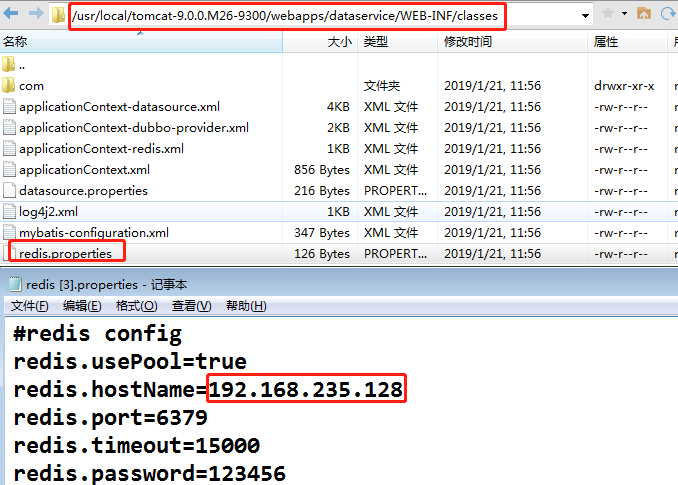Select redis.properties in file list
Viewport: 678px width, 485px height.
click(65, 254)
